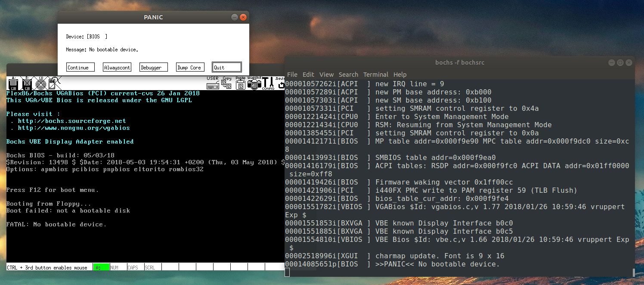The height and width of the screenshot is (285, 644).
Task: Click 'Press F12 for boot menu.' line
Action: (53, 190)
